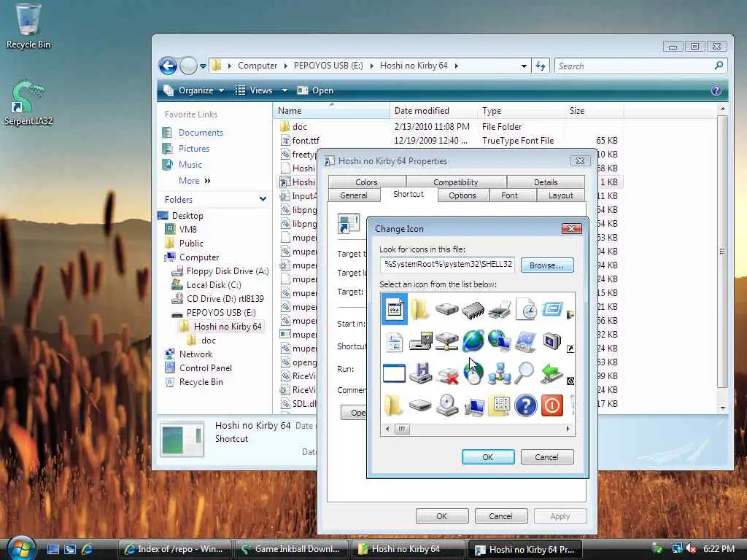Click the icon list horizontal scroll thumb
This screenshot has height=560, width=747.
tap(402, 429)
